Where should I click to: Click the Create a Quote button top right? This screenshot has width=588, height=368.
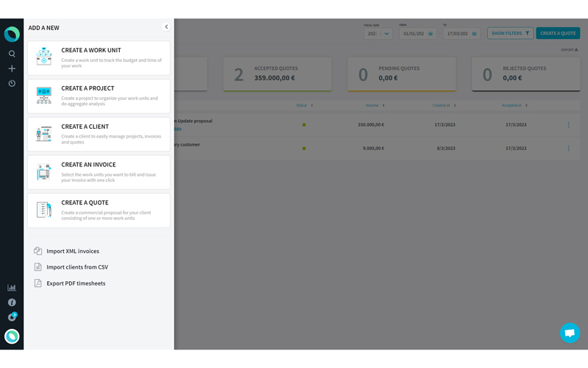[558, 33]
